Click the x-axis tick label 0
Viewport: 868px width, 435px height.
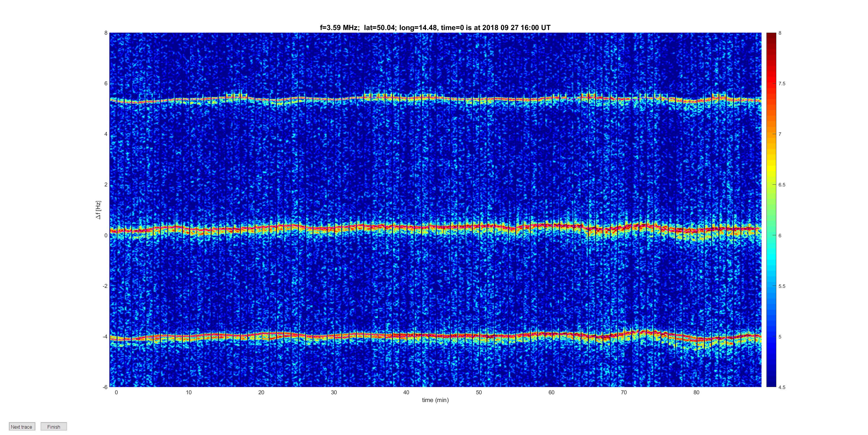(116, 392)
